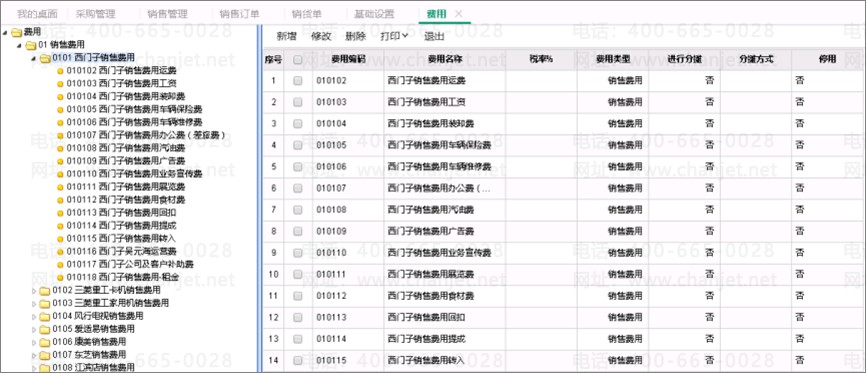Select 0107 东芝销售费用 in the tree
Image resolution: width=866 pixels, height=373 pixels.
pyautogui.click(x=89, y=355)
